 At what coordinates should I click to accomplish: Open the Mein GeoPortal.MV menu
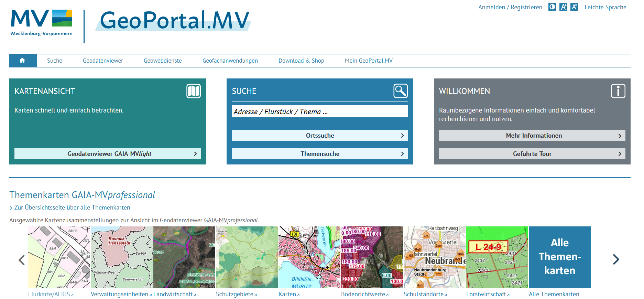[369, 61]
